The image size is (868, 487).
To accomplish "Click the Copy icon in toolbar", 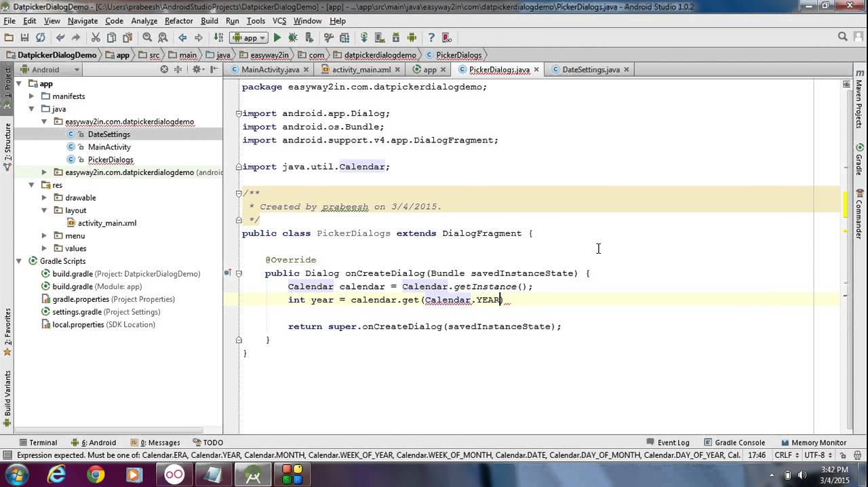I will click(x=111, y=38).
